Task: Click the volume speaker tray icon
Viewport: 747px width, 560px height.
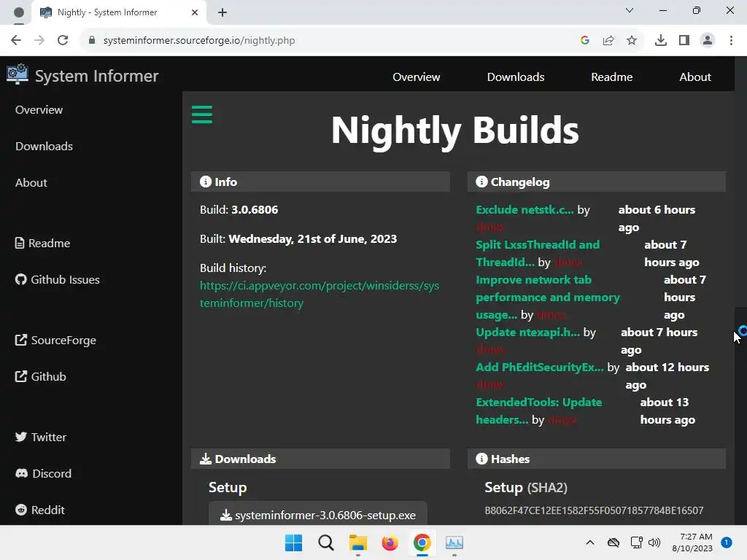Action: coord(654,542)
